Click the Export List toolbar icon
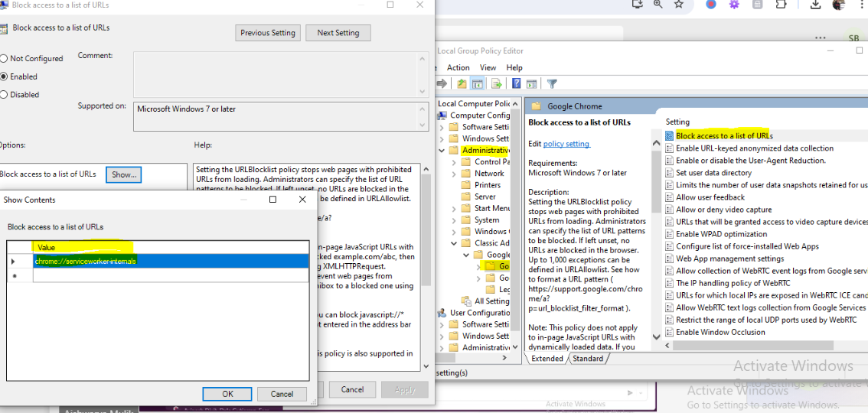868x413 pixels. [x=497, y=83]
